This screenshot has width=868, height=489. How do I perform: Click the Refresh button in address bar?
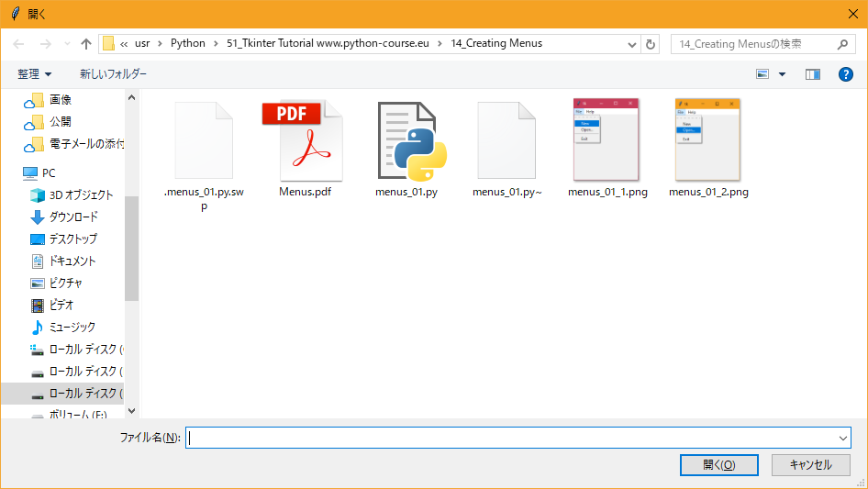click(x=651, y=44)
